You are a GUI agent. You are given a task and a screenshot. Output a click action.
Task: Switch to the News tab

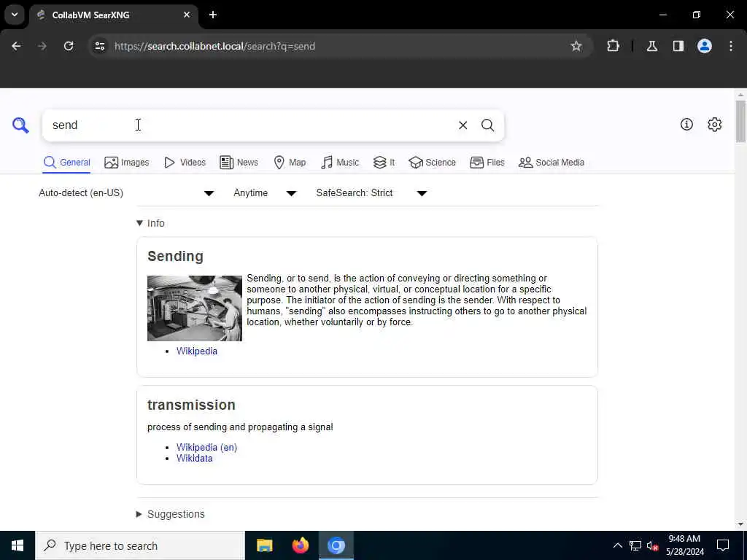239,163
